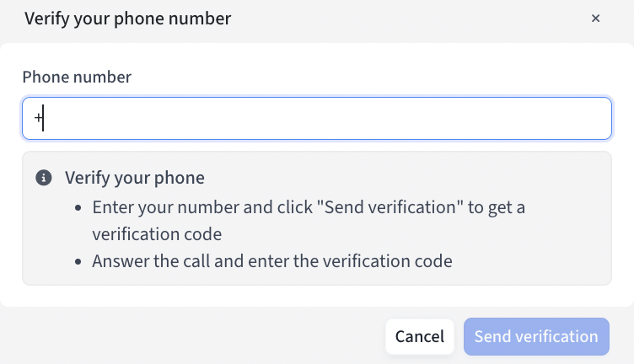The image size is (634, 364).
Task: Click the Phone number field label
Action: click(77, 77)
